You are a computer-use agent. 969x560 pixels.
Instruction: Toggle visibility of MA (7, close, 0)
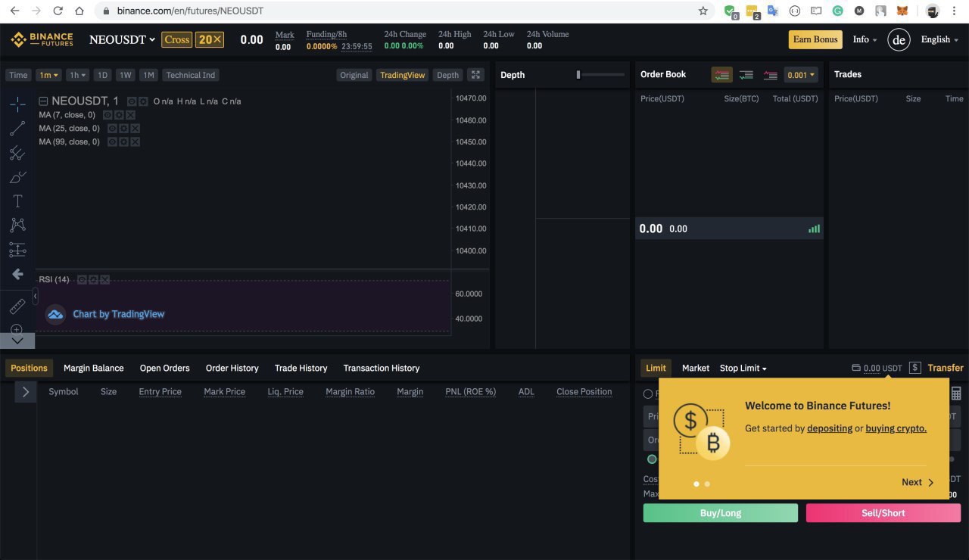pos(107,115)
